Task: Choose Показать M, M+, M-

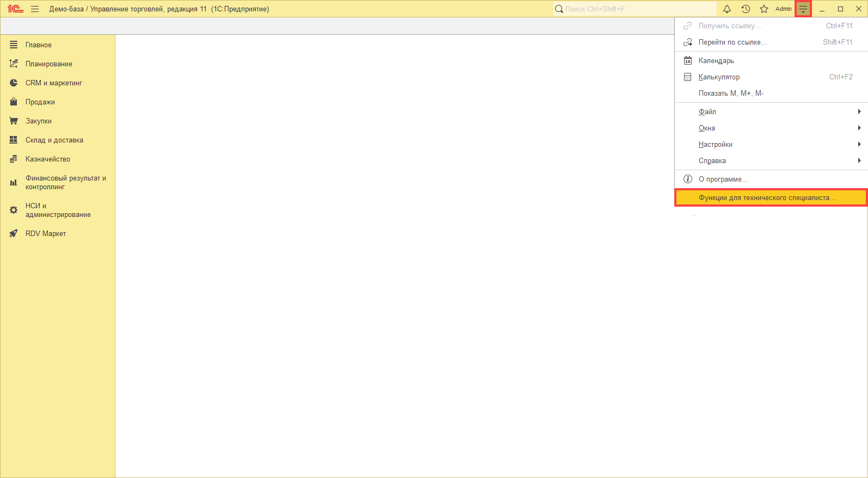Action: [771, 93]
